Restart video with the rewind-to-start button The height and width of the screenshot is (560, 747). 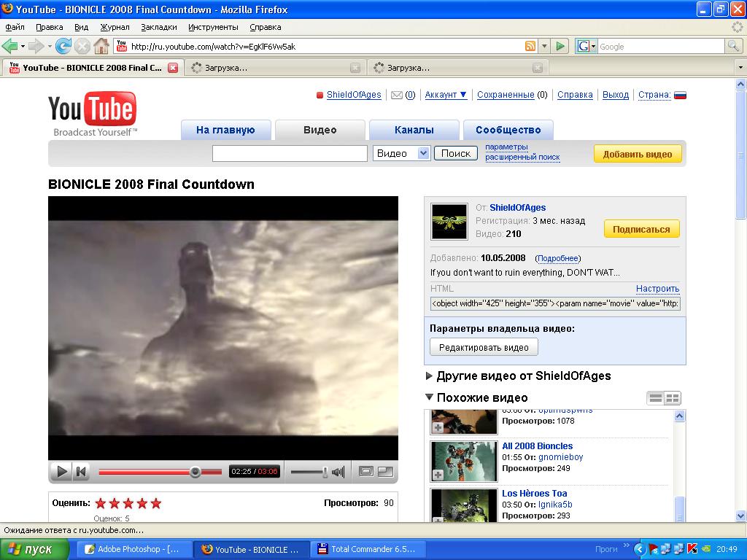point(81,472)
